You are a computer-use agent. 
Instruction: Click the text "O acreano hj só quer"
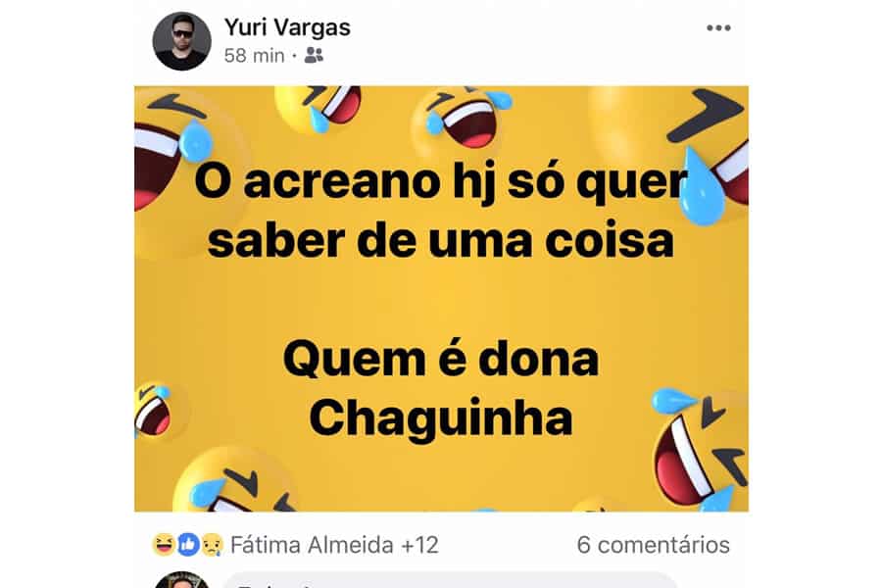click(441, 181)
